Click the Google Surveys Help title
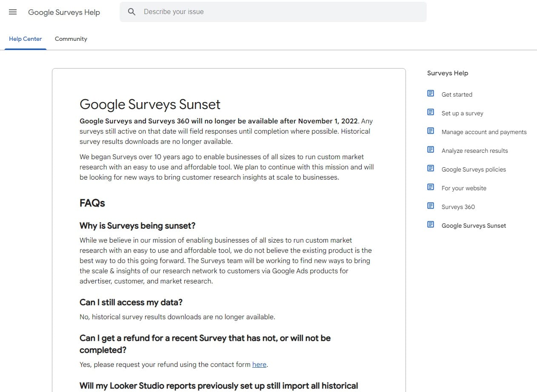This screenshot has height=392, width=537. [64, 12]
